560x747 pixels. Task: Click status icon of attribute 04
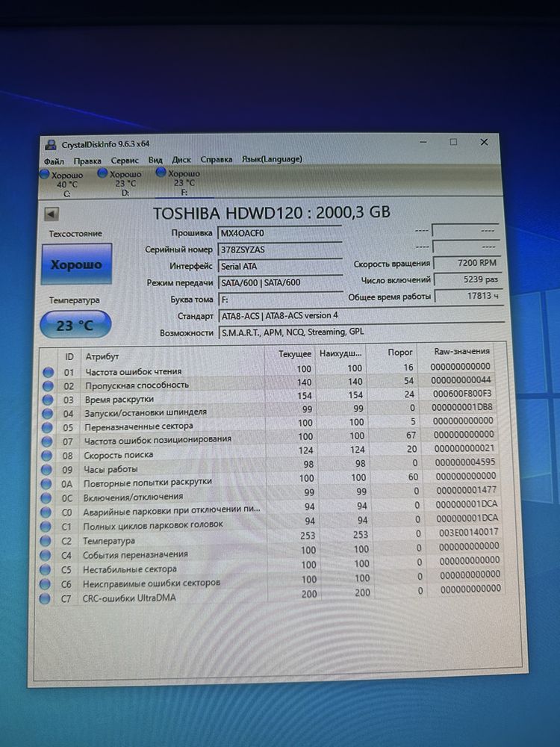click(x=48, y=414)
